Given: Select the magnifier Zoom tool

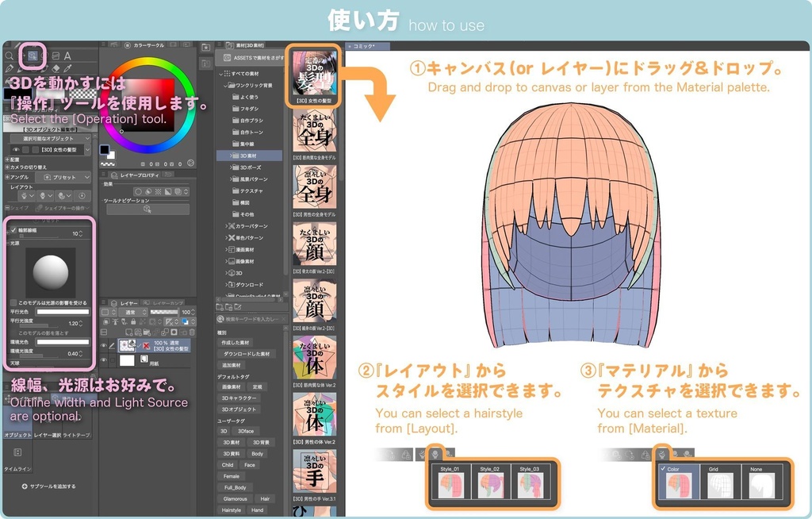Looking at the screenshot, I should tap(9, 56).
